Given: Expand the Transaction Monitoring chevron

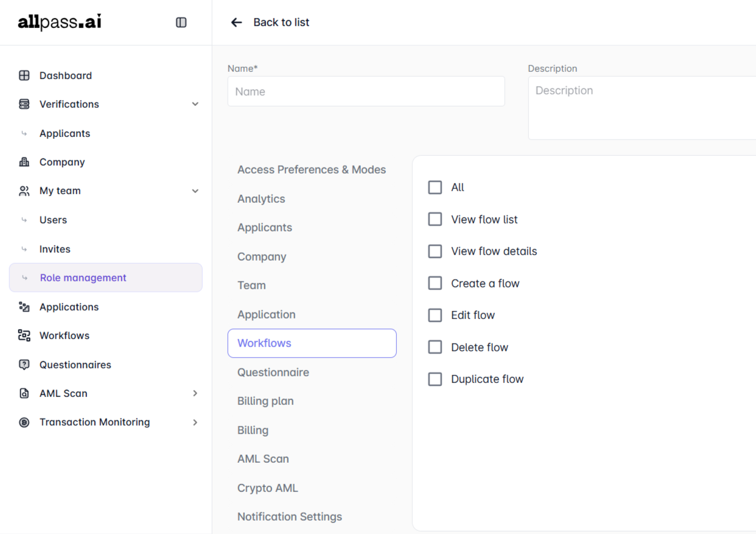Looking at the screenshot, I should [195, 422].
